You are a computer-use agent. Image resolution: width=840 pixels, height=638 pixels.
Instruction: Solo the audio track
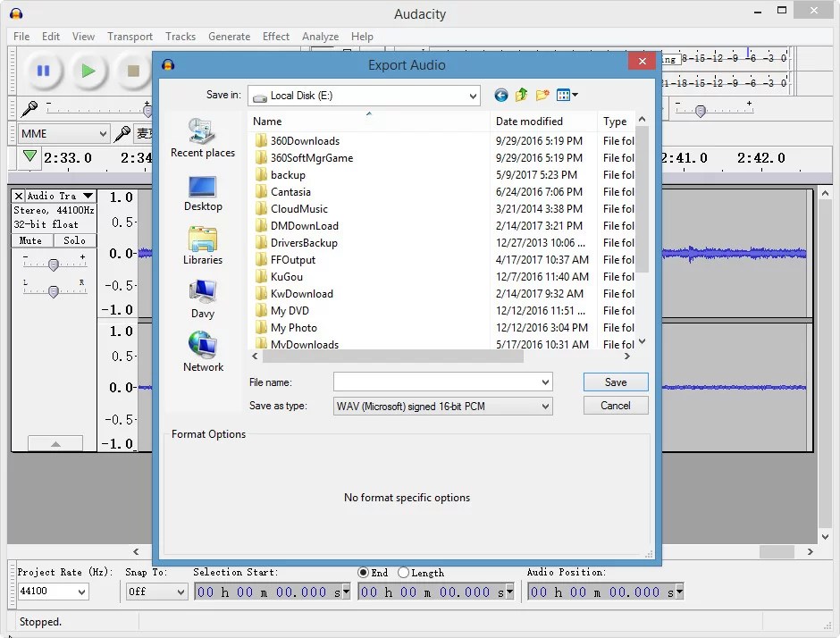[x=74, y=239]
